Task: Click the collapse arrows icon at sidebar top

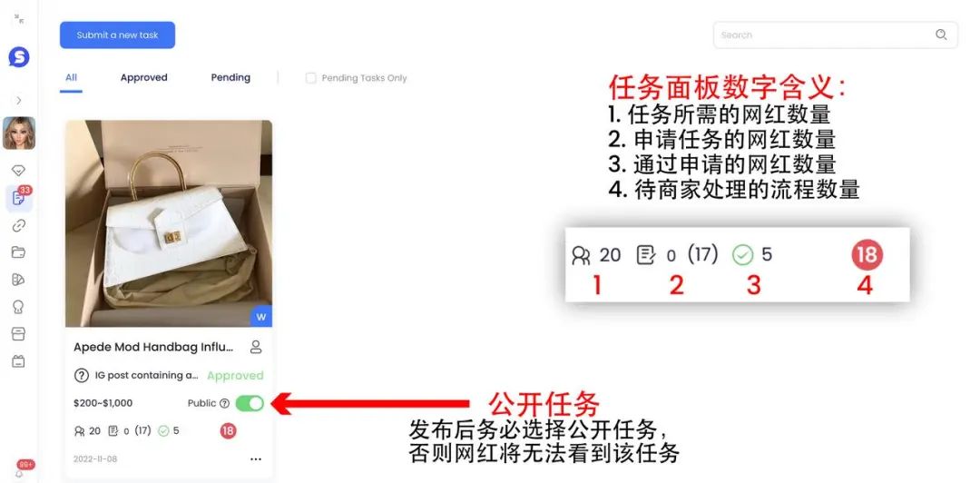Action: (x=19, y=20)
